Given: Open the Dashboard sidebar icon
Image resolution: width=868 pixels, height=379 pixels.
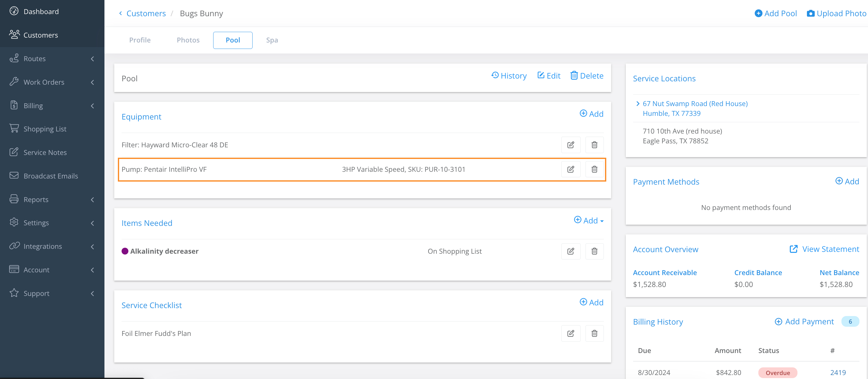Looking at the screenshot, I should 14,11.
